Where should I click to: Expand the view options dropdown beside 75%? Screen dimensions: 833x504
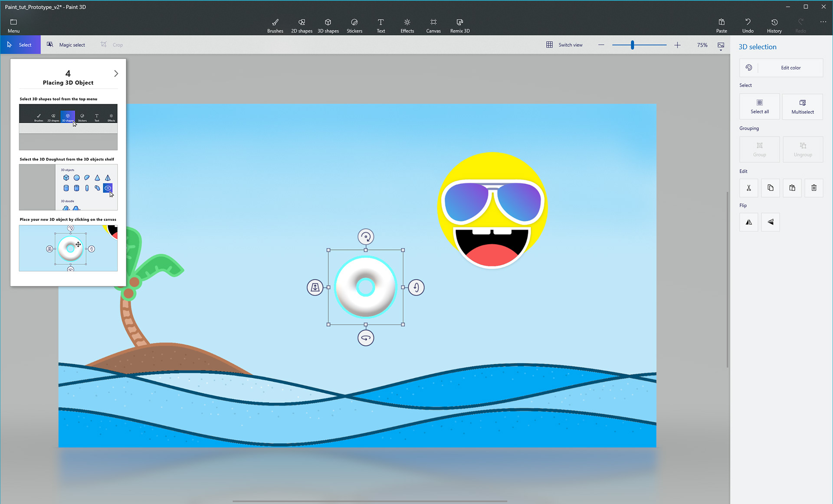coord(721,46)
